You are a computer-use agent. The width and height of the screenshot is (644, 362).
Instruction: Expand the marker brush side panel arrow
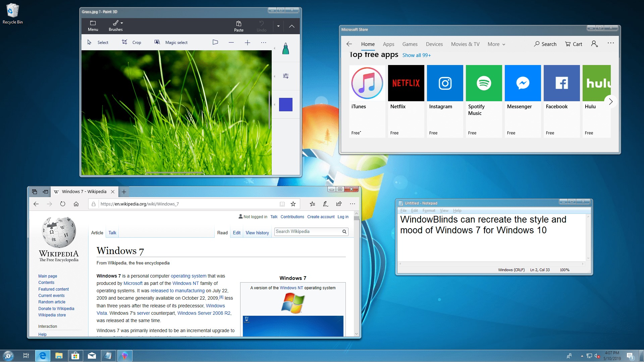click(274, 49)
